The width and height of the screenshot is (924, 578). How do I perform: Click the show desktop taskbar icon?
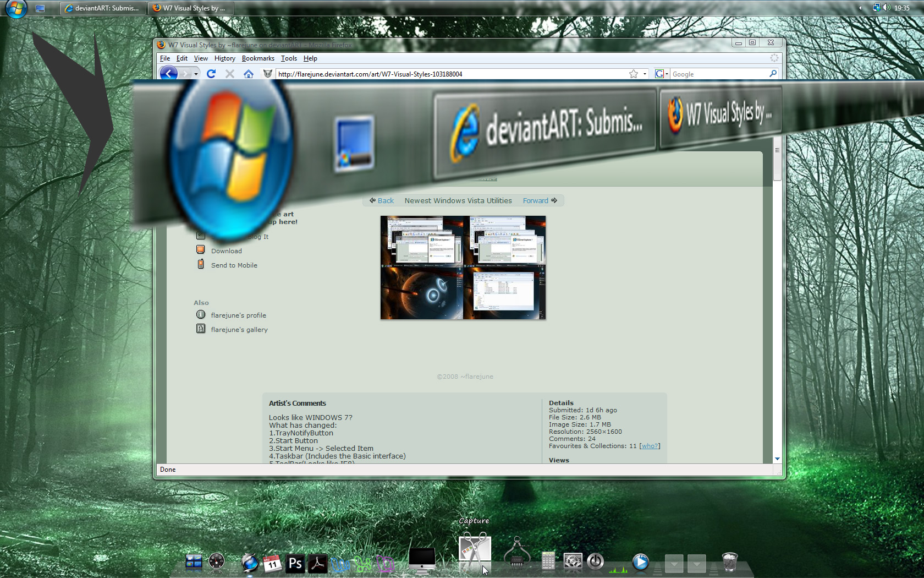click(40, 8)
